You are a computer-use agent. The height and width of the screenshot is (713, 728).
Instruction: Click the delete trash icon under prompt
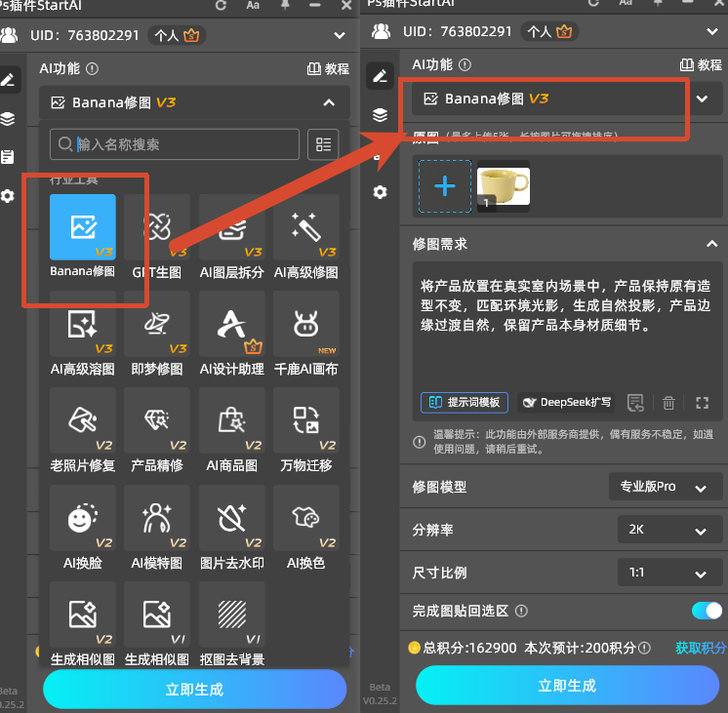[668, 403]
